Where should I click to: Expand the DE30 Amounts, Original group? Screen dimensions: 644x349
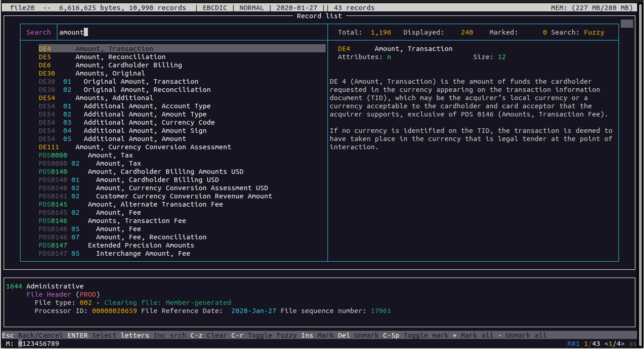(110, 73)
